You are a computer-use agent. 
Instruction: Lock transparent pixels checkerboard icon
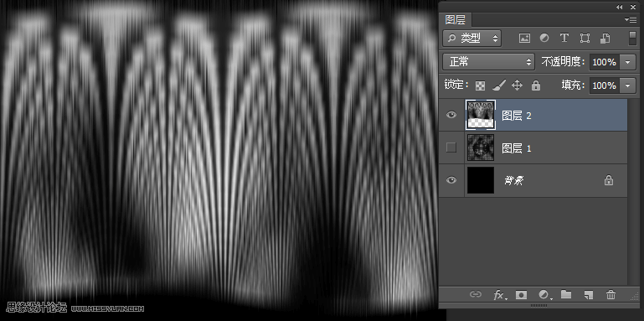coord(480,85)
